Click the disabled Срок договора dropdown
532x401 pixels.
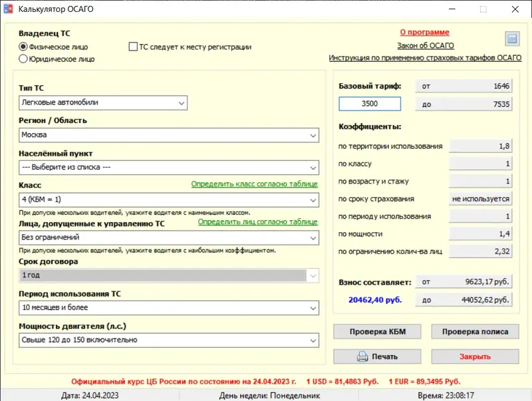tap(169, 275)
